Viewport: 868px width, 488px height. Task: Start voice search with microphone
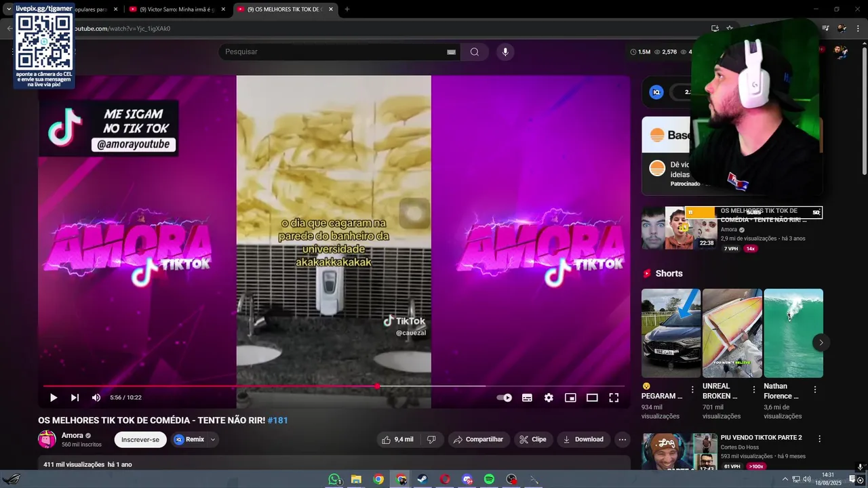click(505, 52)
